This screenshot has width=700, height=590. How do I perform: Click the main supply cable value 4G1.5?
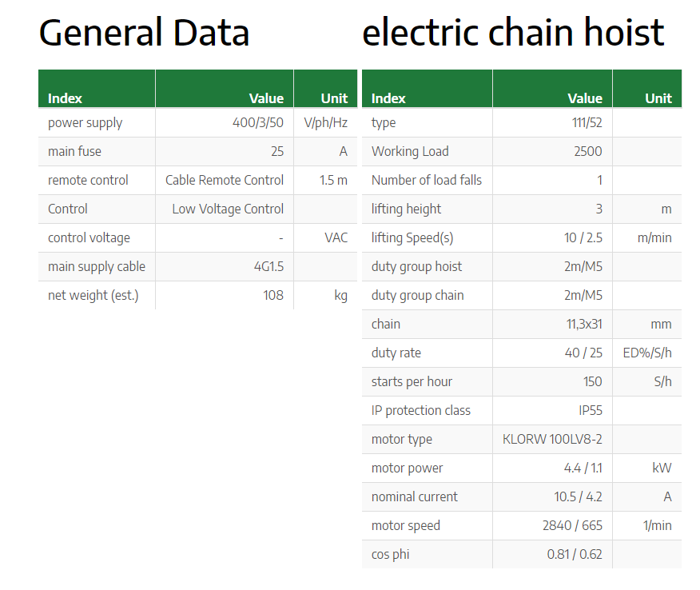tap(268, 267)
